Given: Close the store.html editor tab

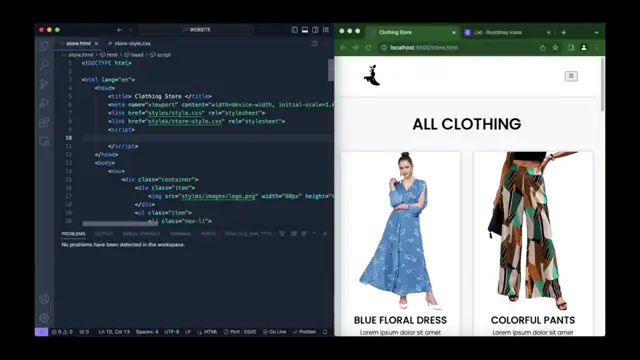Looking at the screenshot, I should tap(96, 43).
